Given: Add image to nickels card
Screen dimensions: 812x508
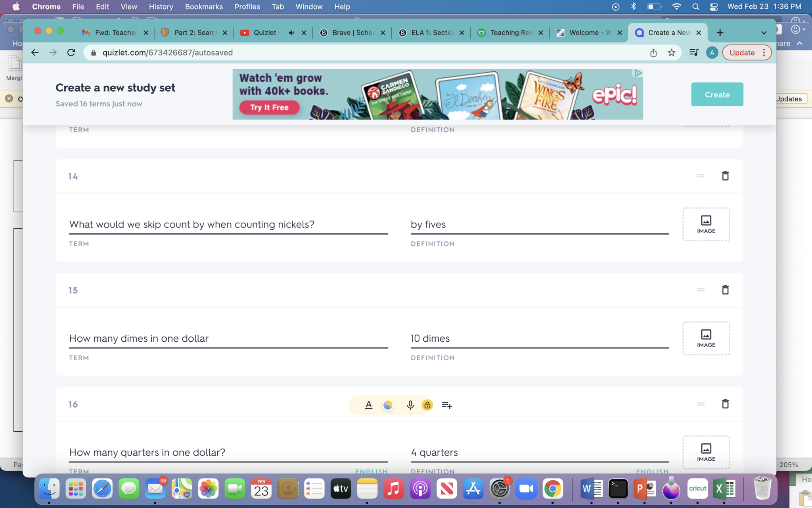Looking at the screenshot, I should click(706, 224).
